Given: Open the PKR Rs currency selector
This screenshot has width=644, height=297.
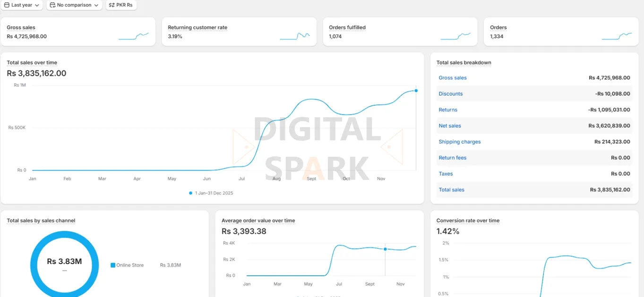Looking at the screenshot, I should (121, 5).
